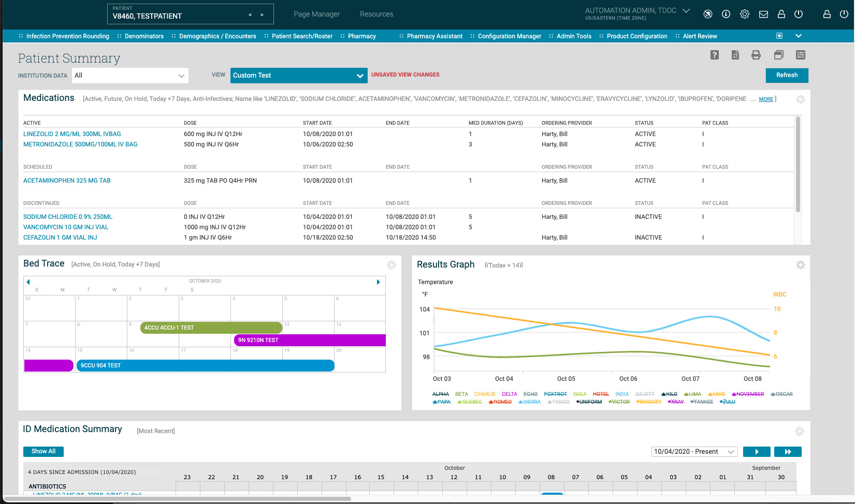This screenshot has height=504, width=855.
Task: Open the Institution Data dropdown
Action: [x=130, y=76]
